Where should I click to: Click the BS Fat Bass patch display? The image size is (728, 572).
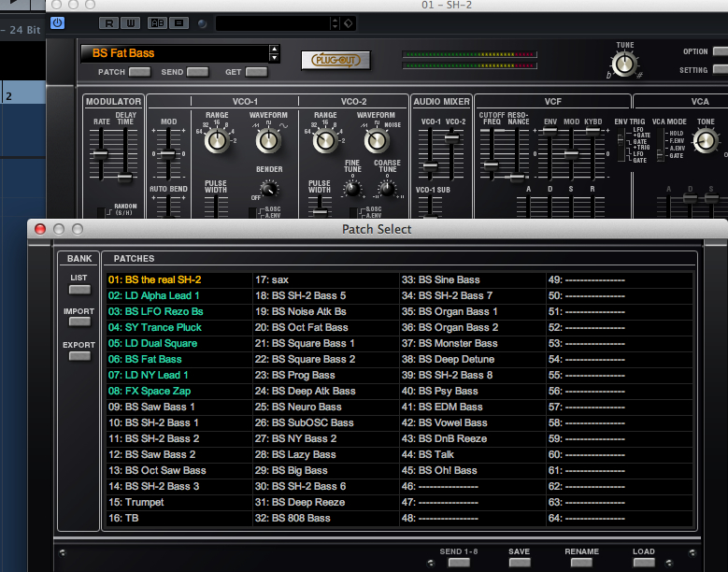tap(175, 53)
